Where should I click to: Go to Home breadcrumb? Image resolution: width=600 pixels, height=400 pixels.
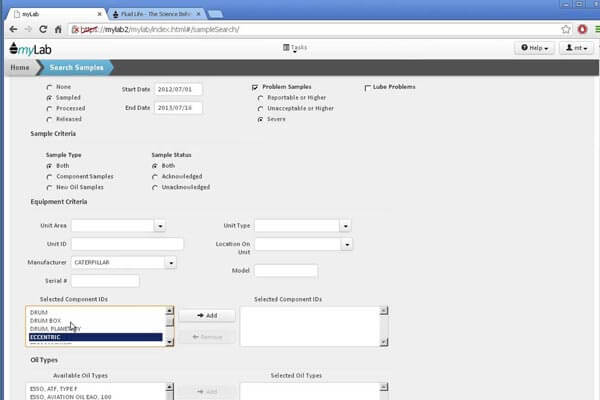(x=19, y=67)
